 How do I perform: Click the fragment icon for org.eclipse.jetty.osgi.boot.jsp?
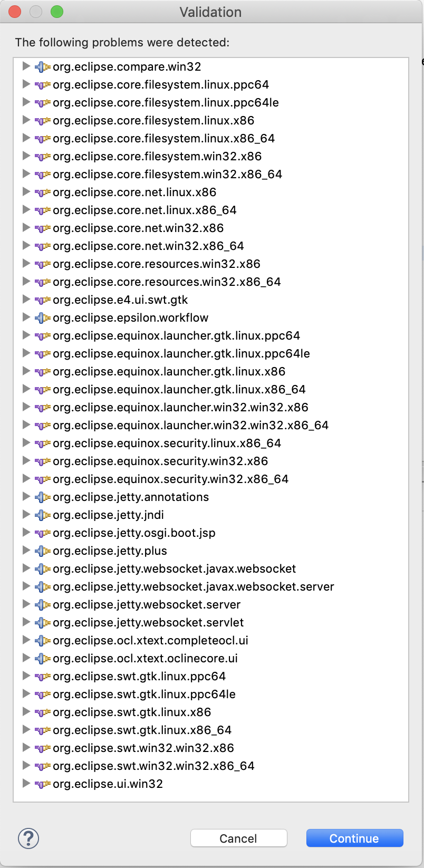tap(42, 533)
